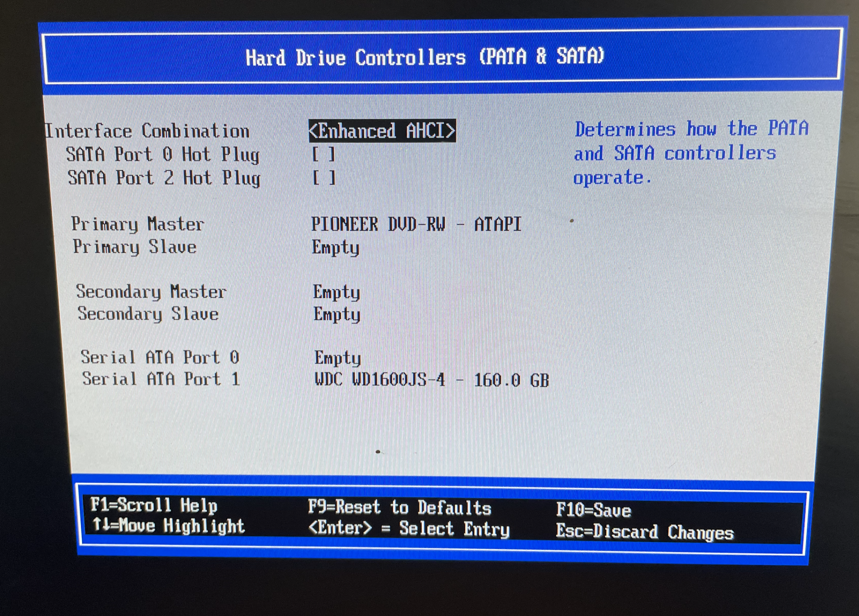
Task: Click the Esc=Discard Changes hint
Action: (x=645, y=532)
